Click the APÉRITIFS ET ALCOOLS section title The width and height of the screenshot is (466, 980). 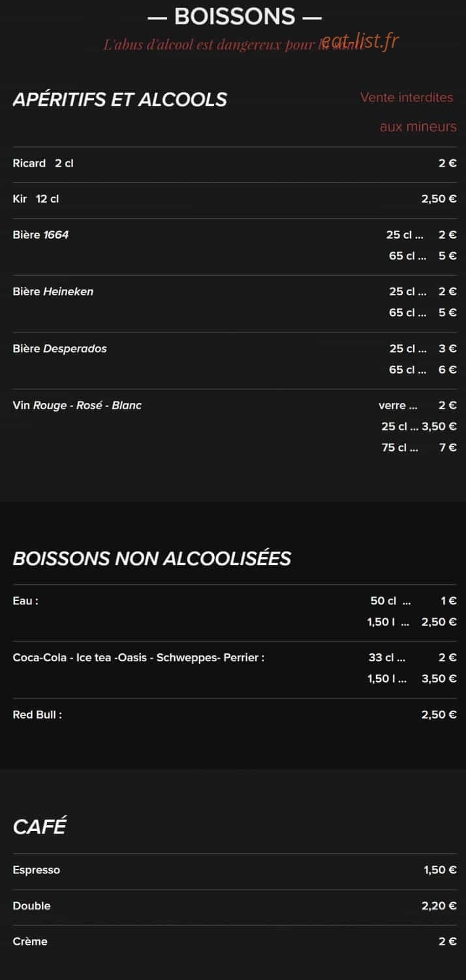tap(120, 99)
